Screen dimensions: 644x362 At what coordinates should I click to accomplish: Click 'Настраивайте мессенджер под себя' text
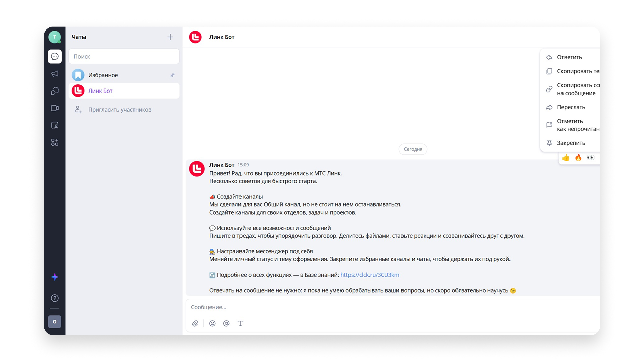click(265, 251)
